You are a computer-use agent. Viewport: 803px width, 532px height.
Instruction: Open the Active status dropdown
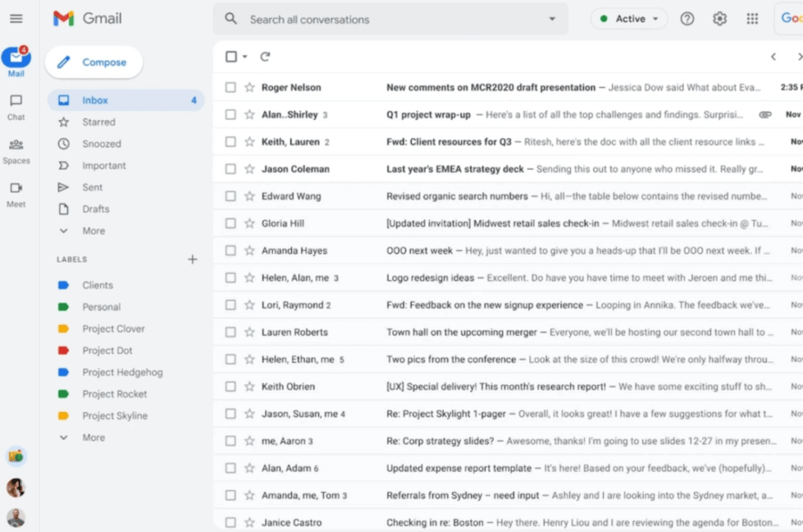tap(627, 17)
